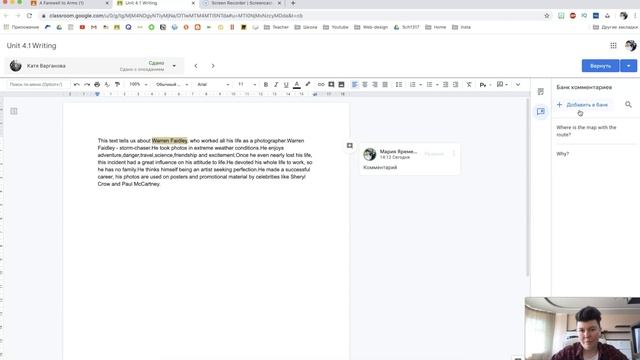Insert an image
The image size is (640, 360).
coord(342,84)
